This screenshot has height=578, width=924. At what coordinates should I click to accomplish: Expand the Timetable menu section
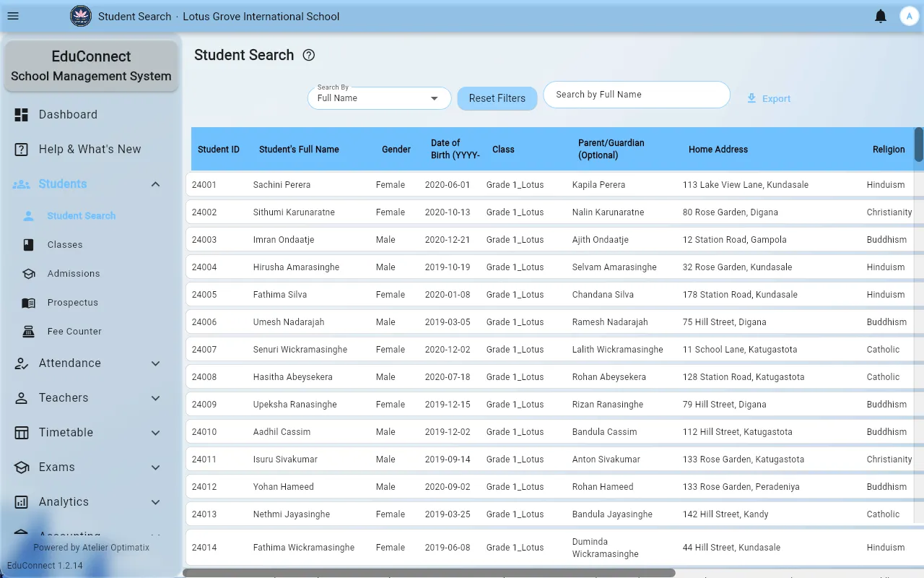coord(155,433)
